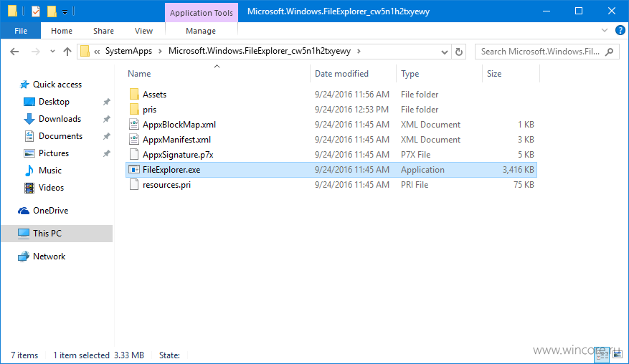Expand the chevron after the current folder breadcrumb

click(359, 52)
